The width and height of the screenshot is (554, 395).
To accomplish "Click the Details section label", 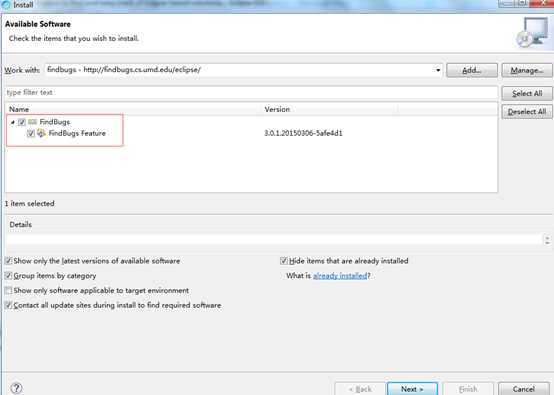I will coord(20,224).
